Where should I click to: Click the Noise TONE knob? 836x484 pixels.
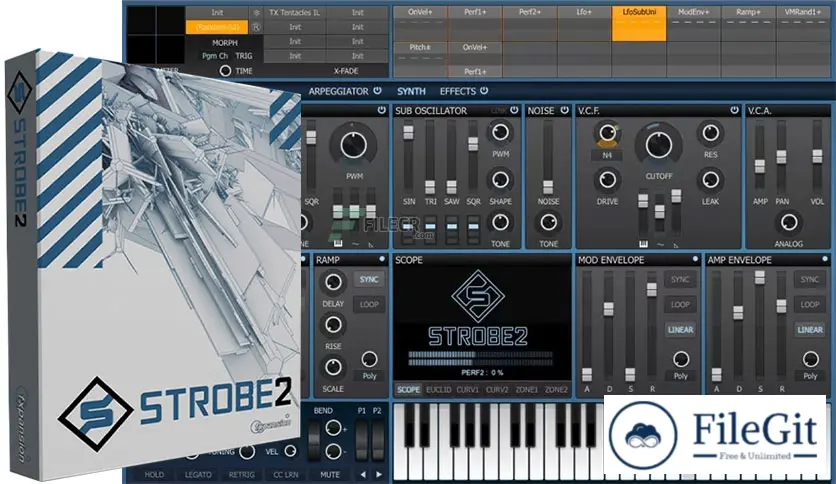point(548,222)
